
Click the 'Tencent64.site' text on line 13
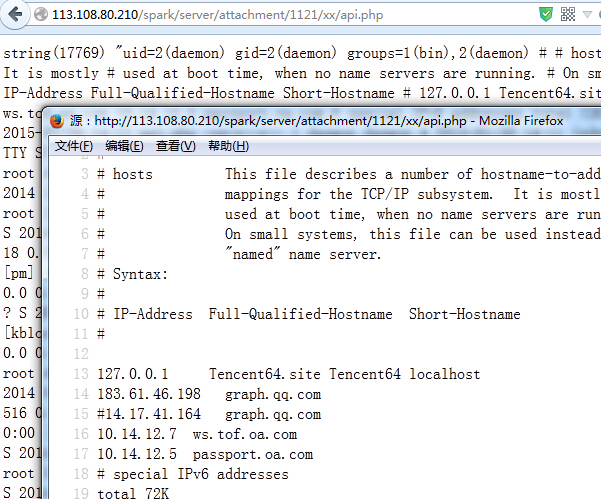coord(264,374)
